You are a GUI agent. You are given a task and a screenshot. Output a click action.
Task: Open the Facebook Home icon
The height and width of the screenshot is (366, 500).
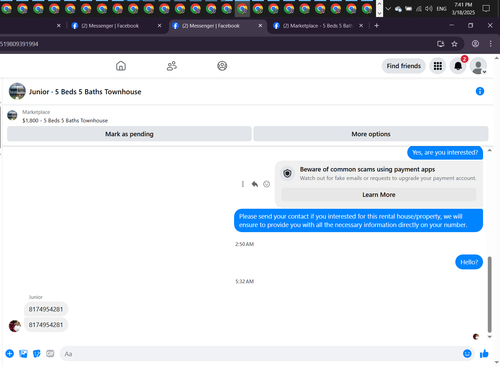[121, 66]
